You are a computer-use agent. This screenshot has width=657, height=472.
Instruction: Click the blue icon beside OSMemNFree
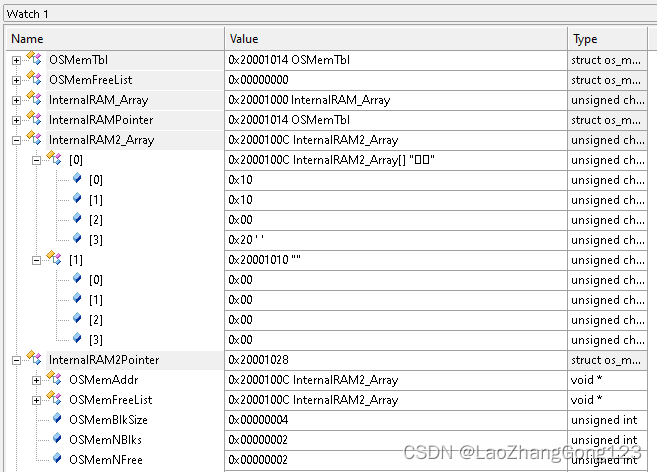point(57,458)
